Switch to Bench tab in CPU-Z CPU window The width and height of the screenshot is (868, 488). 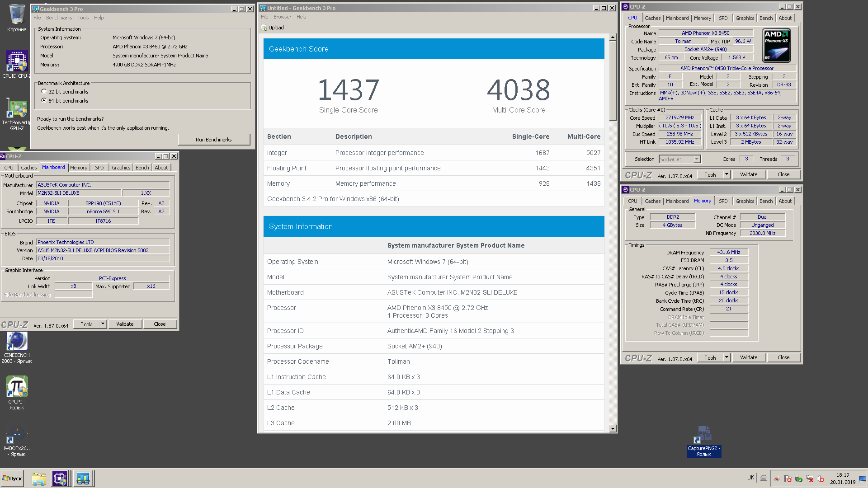tap(766, 18)
